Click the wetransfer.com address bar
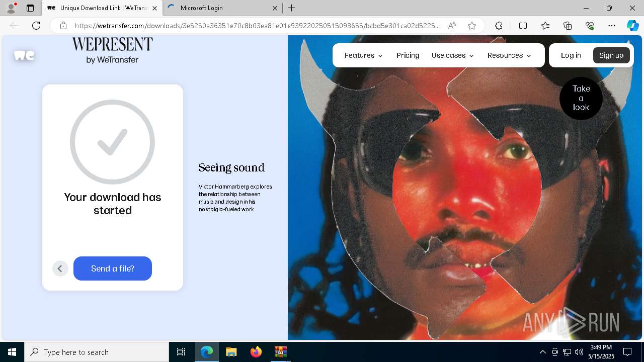The width and height of the screenshot is (644, 362). coord(257,26)
